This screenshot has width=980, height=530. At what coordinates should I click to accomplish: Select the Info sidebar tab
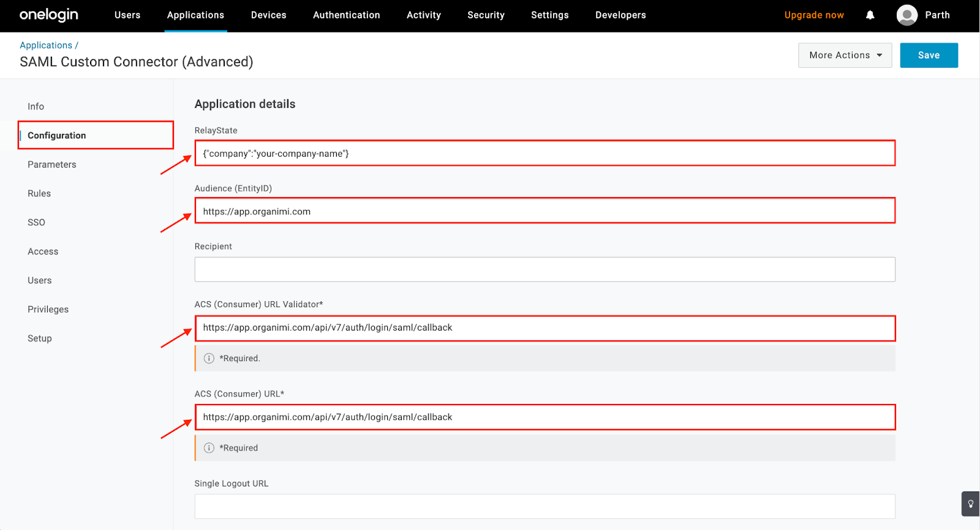36,106
